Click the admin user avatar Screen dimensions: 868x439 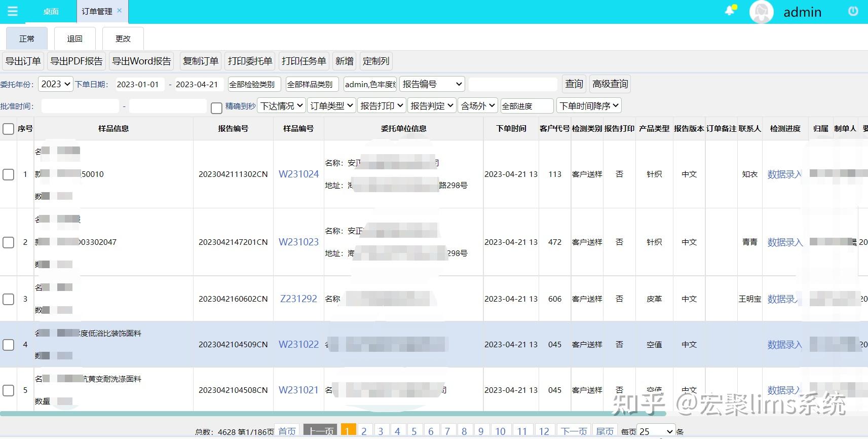761,12
